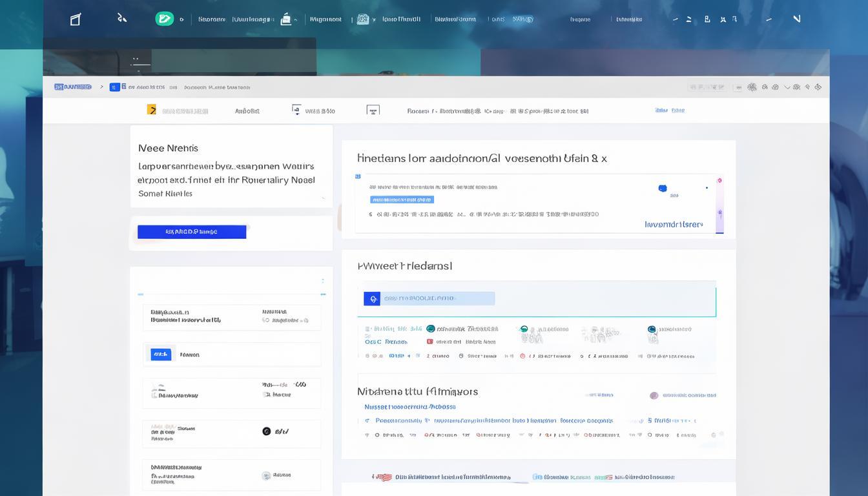
Task: Expand the chevron in the breadcrumb bar's right icons
Action: 787,87
